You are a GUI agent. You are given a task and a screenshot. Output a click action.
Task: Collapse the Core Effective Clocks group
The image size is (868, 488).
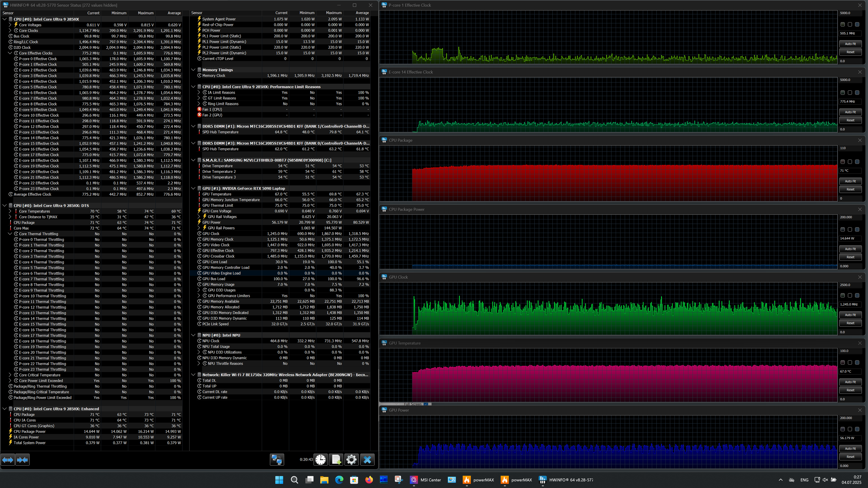coord(10,53)
